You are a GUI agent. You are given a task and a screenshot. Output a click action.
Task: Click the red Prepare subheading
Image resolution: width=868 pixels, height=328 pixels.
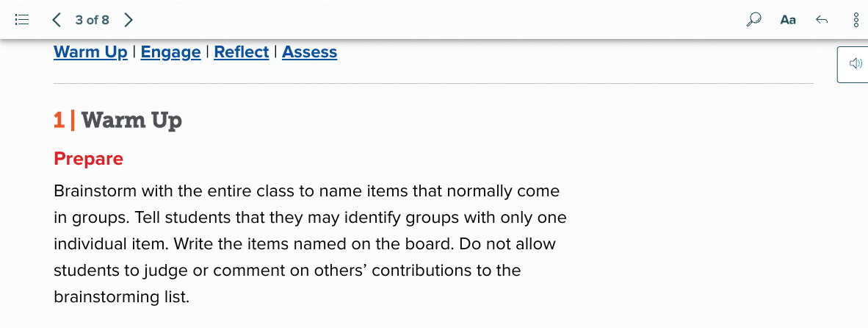(x=89, y=159)
